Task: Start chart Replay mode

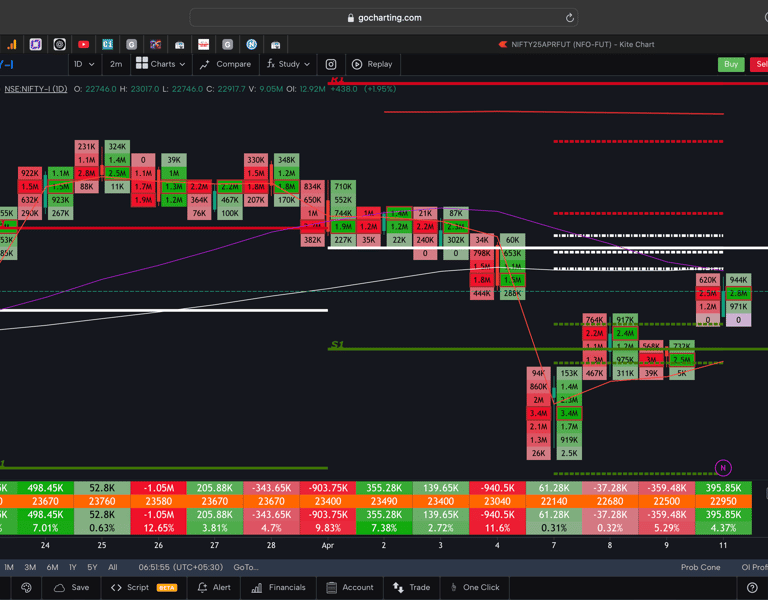Action: (372, 64)
